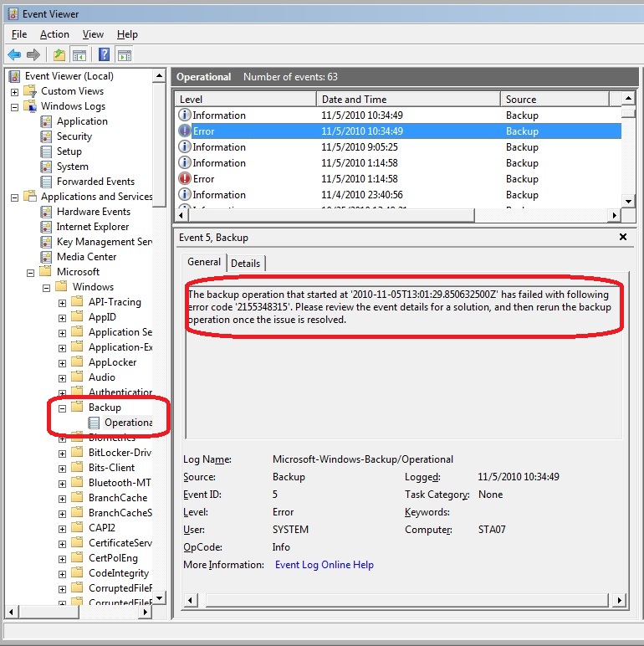Open the View menu
This screenshot has height=646, width=644.
click(x=93, y=34)
